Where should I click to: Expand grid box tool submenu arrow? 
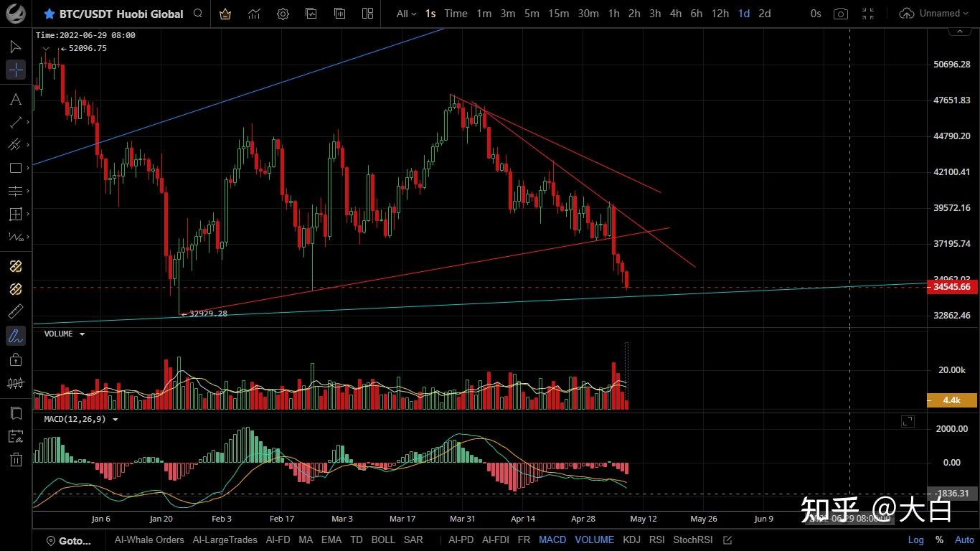tap(28, 214)
